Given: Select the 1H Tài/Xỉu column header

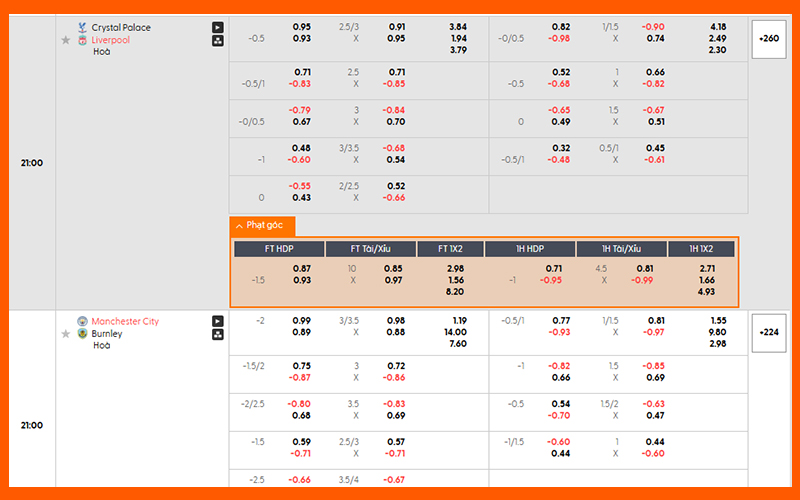Looking at the screenshot, I should coord(621,249).
